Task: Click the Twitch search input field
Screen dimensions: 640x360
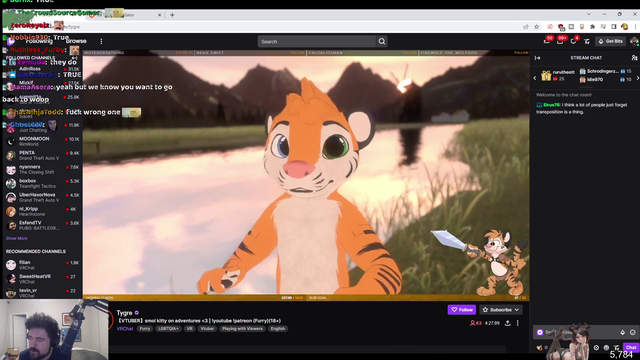Action: tap(317, 41)
